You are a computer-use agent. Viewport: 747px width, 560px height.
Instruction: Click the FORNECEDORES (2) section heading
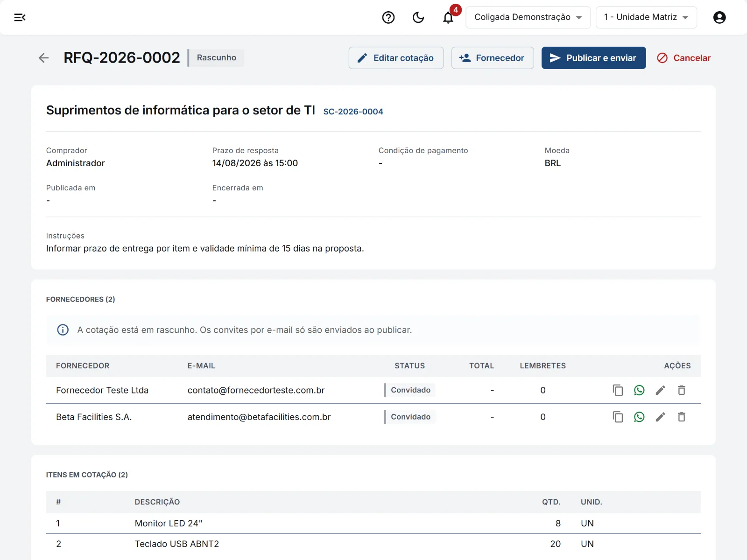click(x=80, y=300)
